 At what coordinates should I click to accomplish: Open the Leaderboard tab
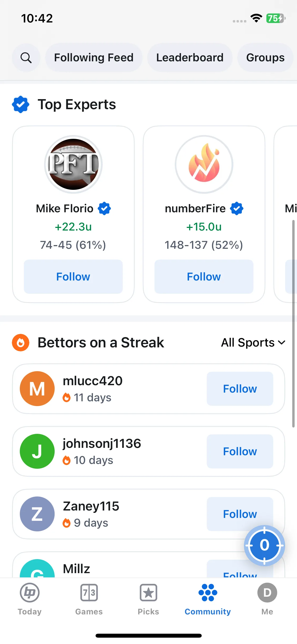point(190,58)
